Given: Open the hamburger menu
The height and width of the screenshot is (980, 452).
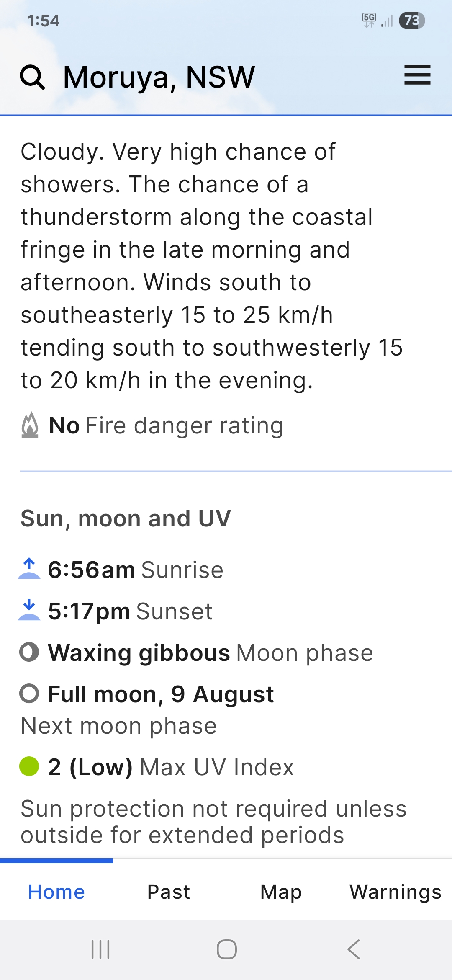Looking at the screenshot, I should click(417, 75).
